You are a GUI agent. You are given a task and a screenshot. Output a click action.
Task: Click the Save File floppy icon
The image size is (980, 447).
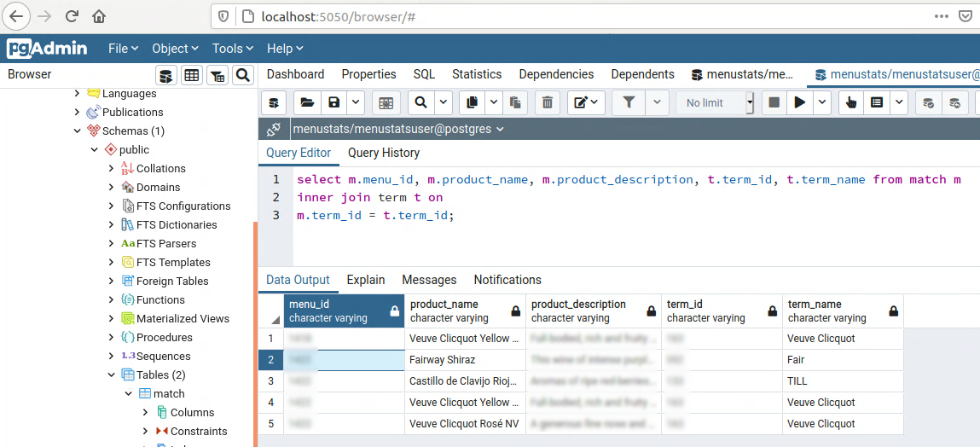(334, 102)
